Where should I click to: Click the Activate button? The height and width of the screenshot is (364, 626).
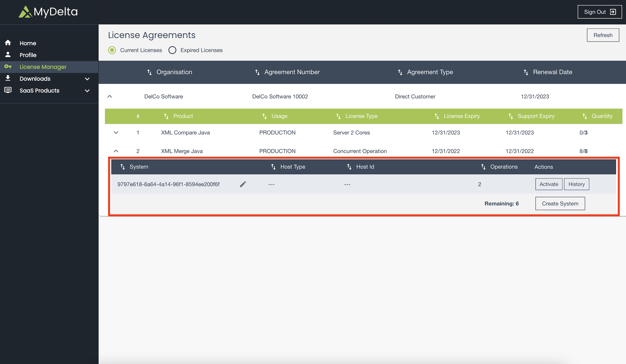pos(549,184)
